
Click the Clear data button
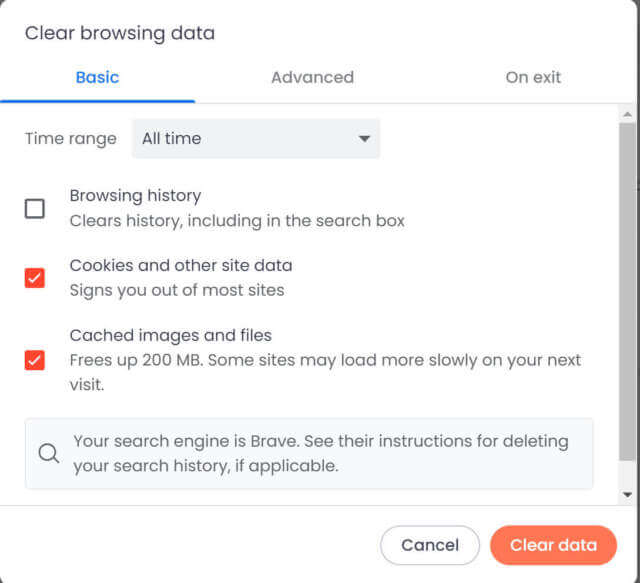(x=553, y=545)
